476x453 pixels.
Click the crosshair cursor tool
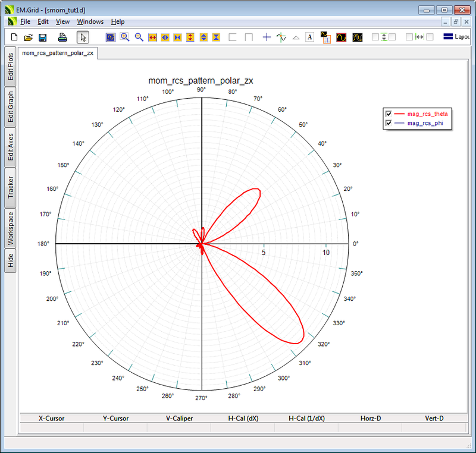point(267,37)
